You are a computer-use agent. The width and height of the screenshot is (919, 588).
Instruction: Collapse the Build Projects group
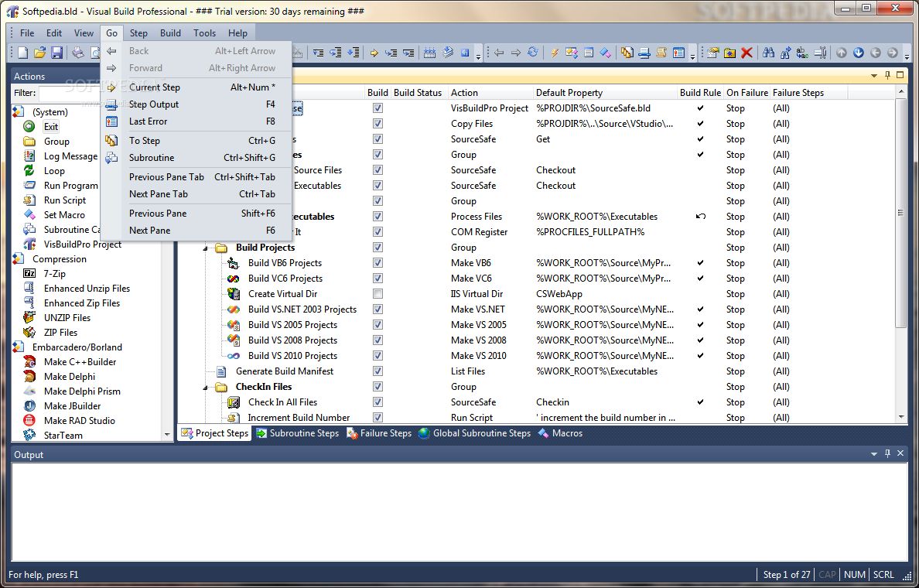pyautogui.click(x=206, y=248)
